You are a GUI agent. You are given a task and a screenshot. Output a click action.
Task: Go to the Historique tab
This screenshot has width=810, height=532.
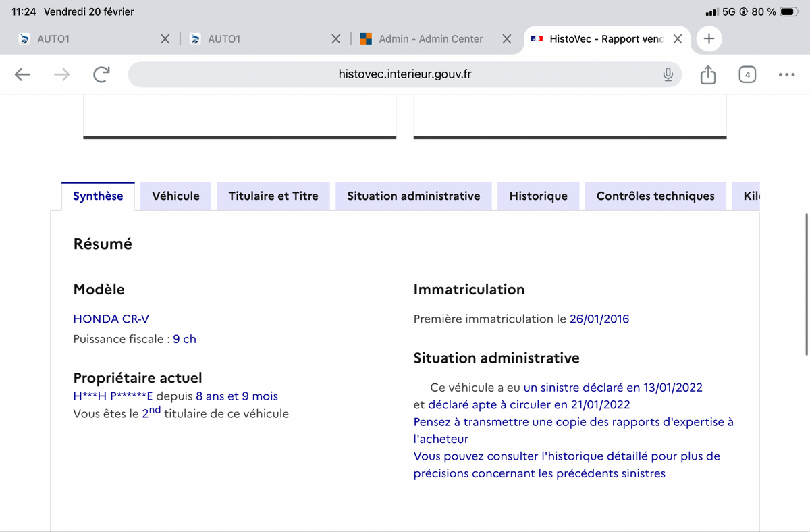point(538,196)
